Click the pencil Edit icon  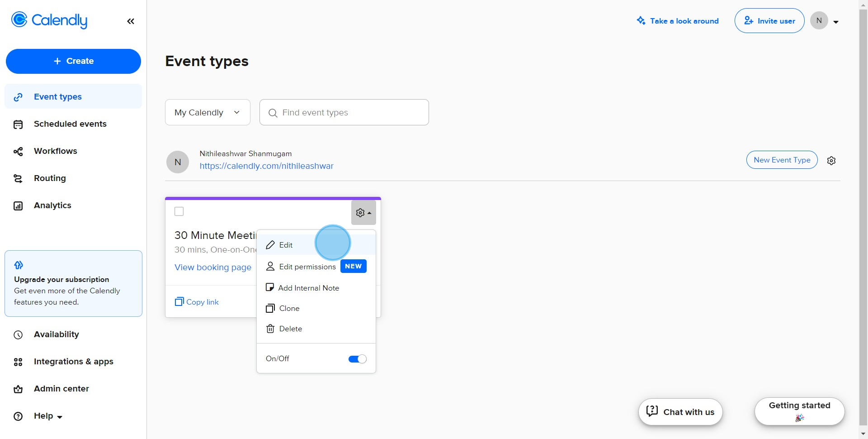[x=270, y=245]
